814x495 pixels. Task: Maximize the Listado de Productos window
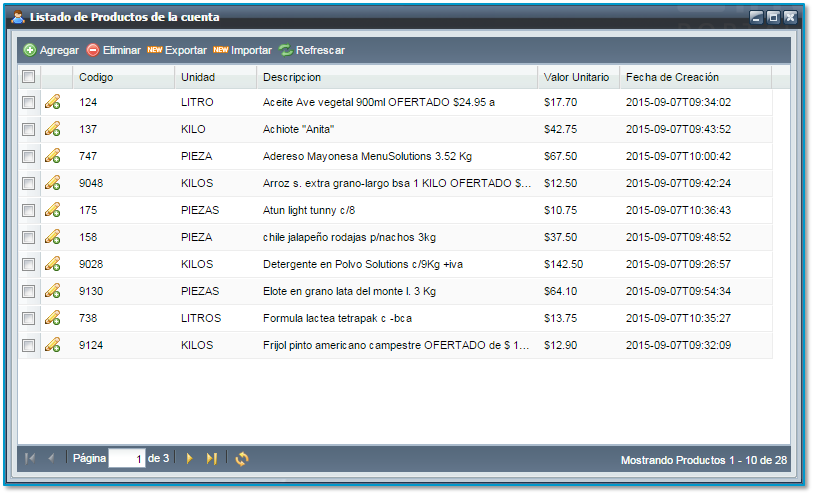tap(773, 17)
